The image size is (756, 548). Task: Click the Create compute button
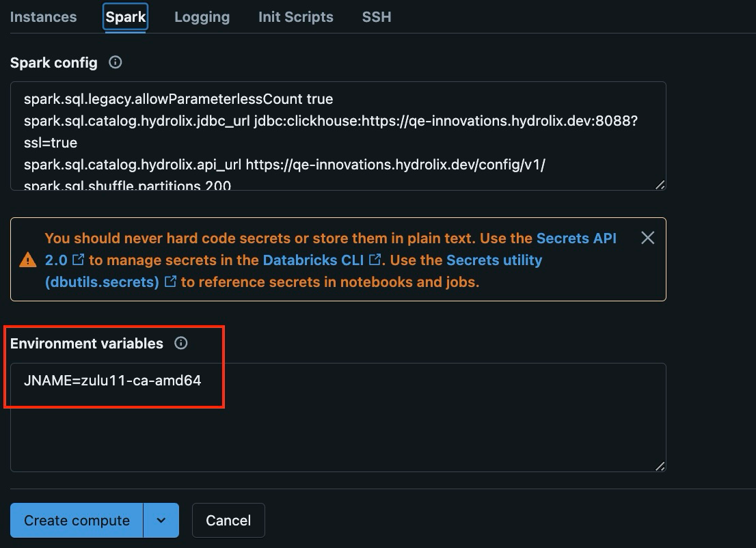pyautogui.click(x=76, y=520)
